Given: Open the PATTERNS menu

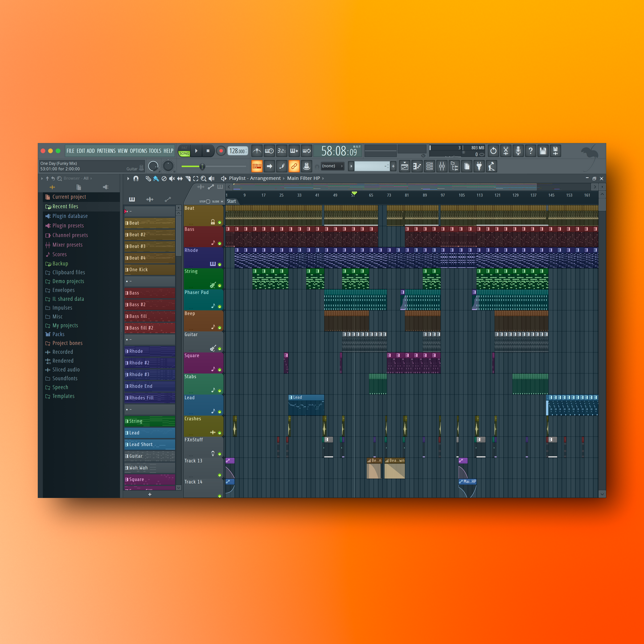Looking at the screenshot, I should click(x=106, y=151).
